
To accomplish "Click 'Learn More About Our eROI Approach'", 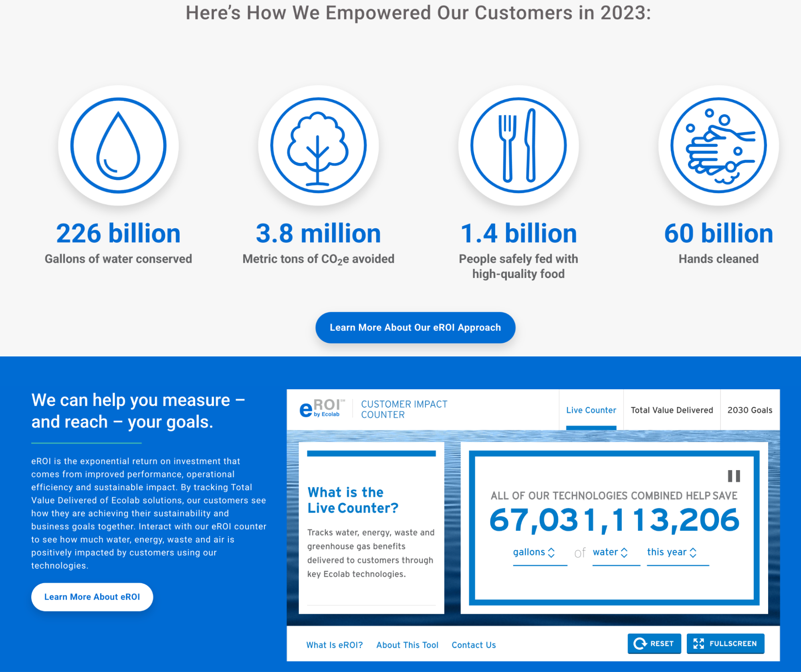I will (x=415, y=327).
